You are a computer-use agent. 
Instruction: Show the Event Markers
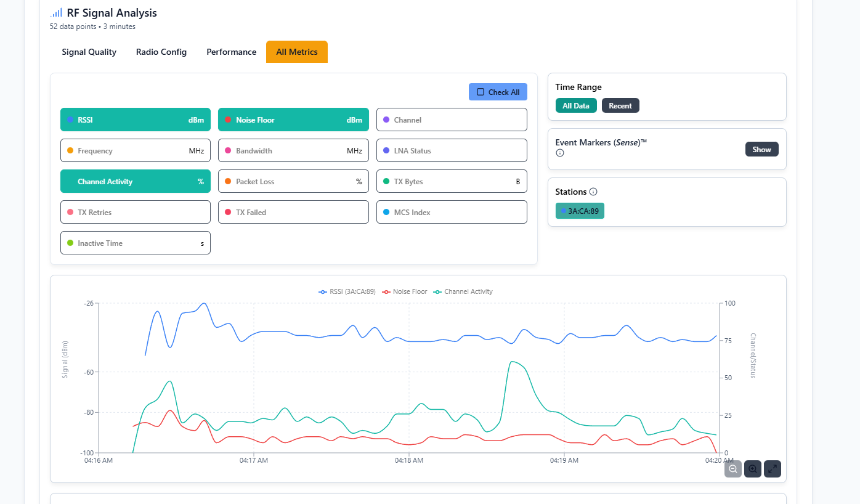[x=761, y=150]
